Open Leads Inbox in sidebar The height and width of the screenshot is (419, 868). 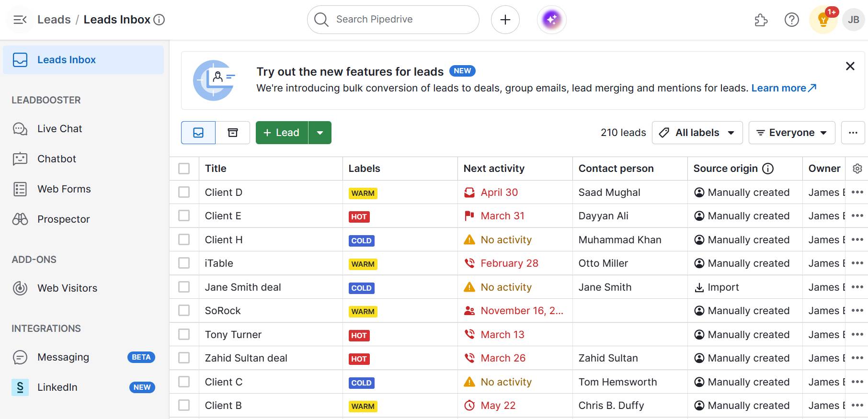click(83, 60)
